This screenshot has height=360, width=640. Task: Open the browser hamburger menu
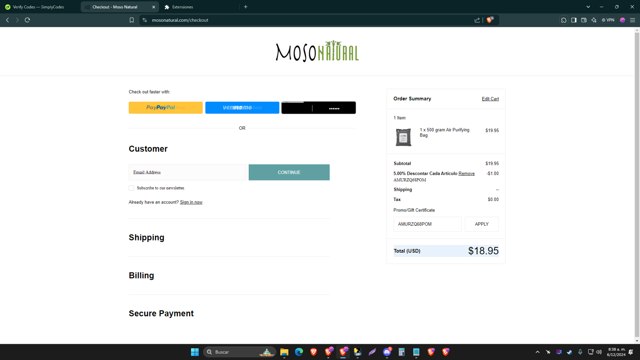tap(632, 20)
